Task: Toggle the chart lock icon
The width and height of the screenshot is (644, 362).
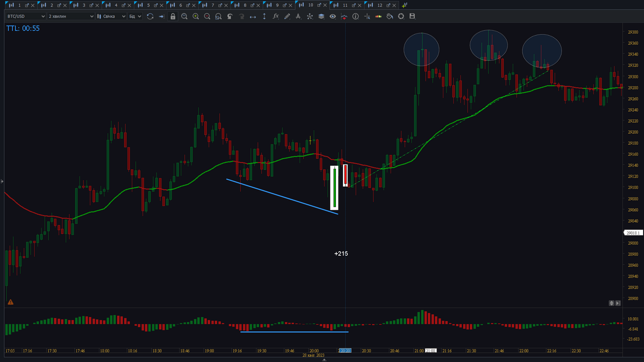Action: [173, 16]
